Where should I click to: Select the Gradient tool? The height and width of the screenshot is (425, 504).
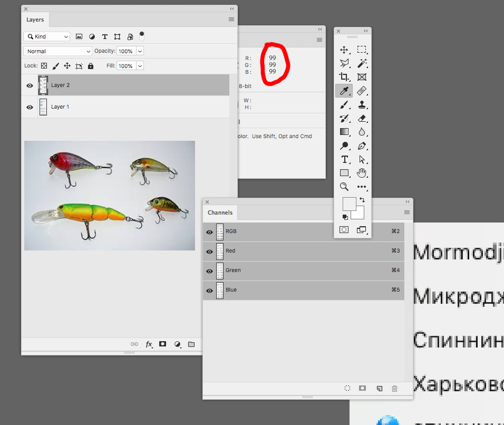click(x=344, y=132)
